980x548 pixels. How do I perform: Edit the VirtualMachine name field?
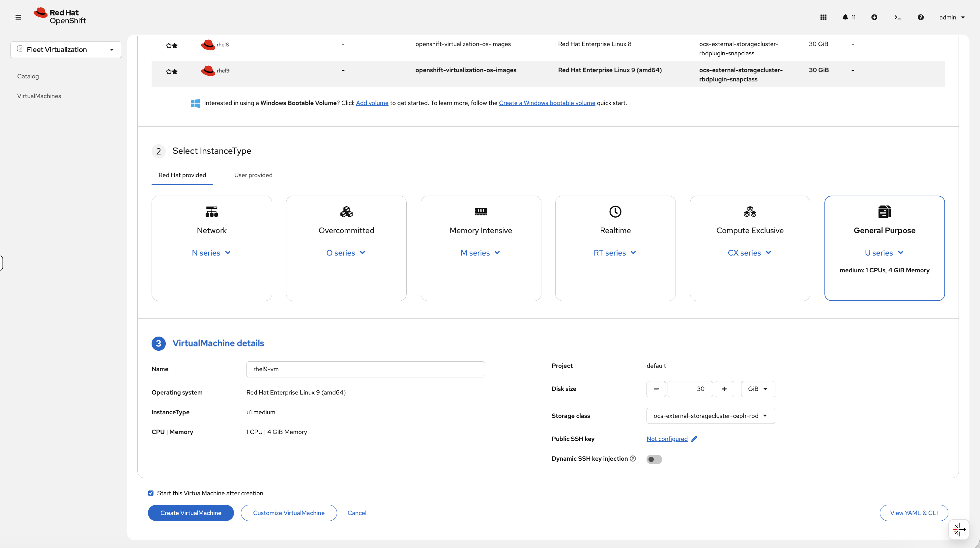365,369
